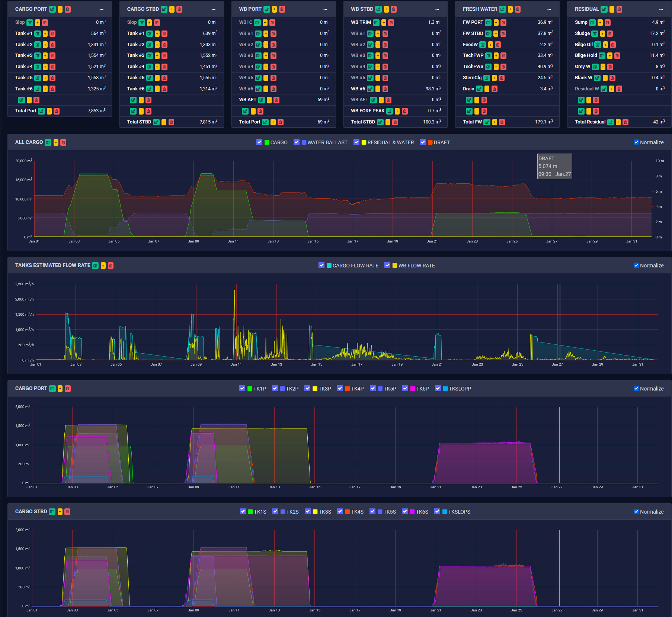This screenshot has height=617, width=672.
Task: Open the WB STBD panel overflow menu
Action: click(437, 9)
